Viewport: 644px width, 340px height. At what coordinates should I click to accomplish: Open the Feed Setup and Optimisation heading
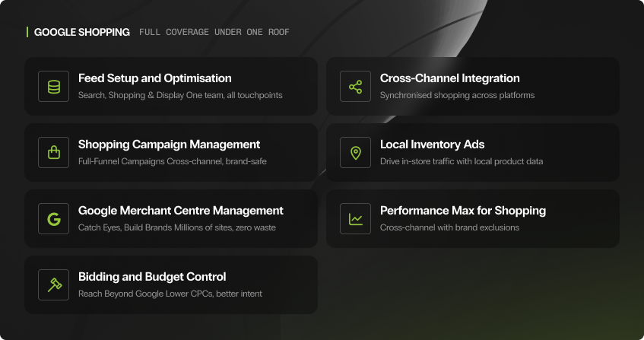click(x=155, y=78)
